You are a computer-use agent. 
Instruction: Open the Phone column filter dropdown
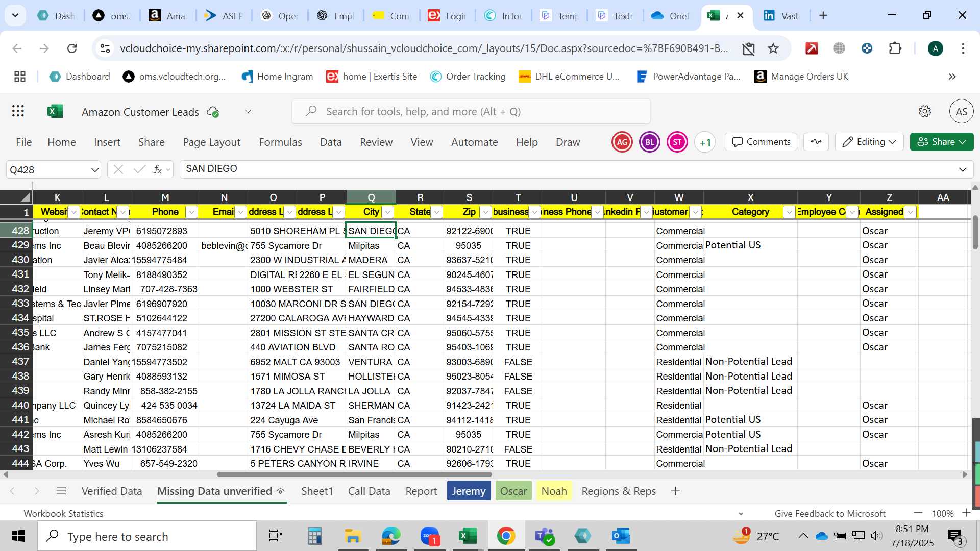pyautogui.click(x=191, y=212)
